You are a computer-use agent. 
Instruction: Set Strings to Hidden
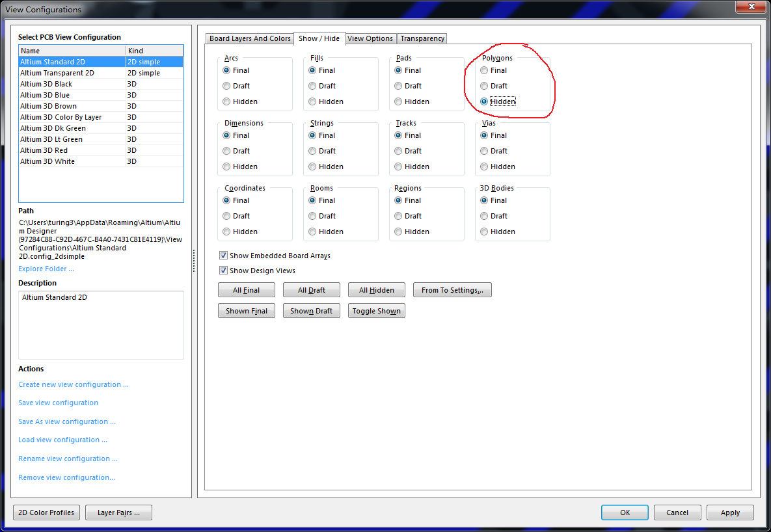click(312, 166)
